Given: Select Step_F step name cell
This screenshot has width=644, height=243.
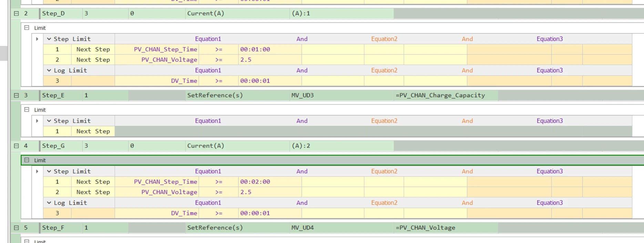Looking at the screenshot, I should pos(61,228).
